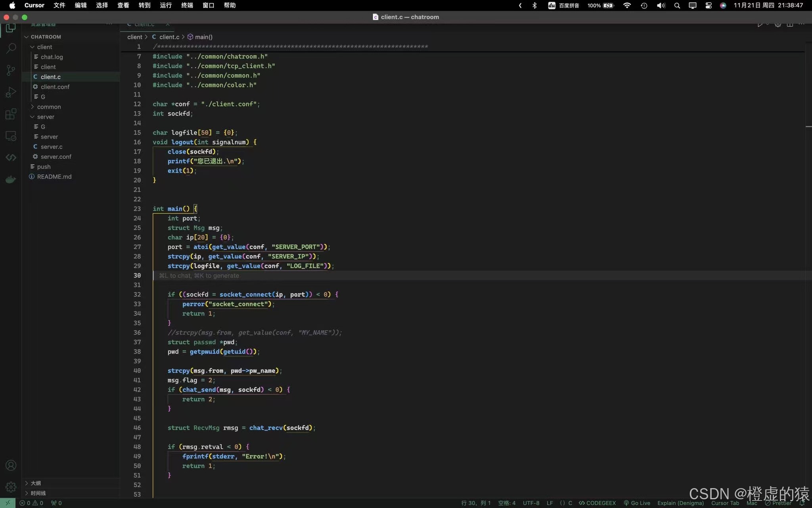The height and width of the screenshot is (508, 812).
Task: Collapse the server folder
Action: point(45,117)
